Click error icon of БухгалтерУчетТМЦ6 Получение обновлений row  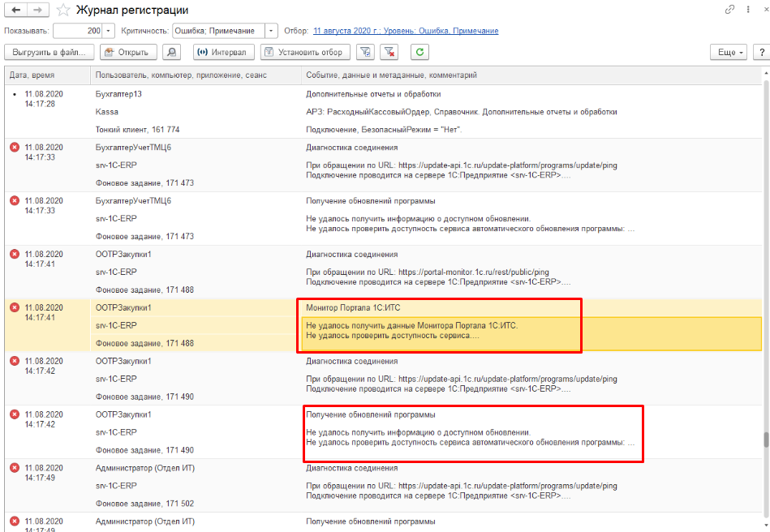(15, 201)
